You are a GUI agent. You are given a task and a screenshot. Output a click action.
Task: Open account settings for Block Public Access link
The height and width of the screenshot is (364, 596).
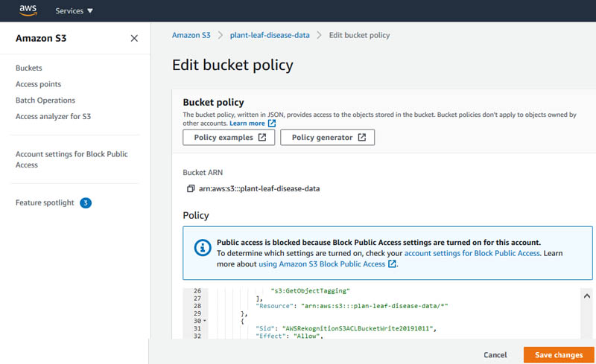click(x=472, y=253)
